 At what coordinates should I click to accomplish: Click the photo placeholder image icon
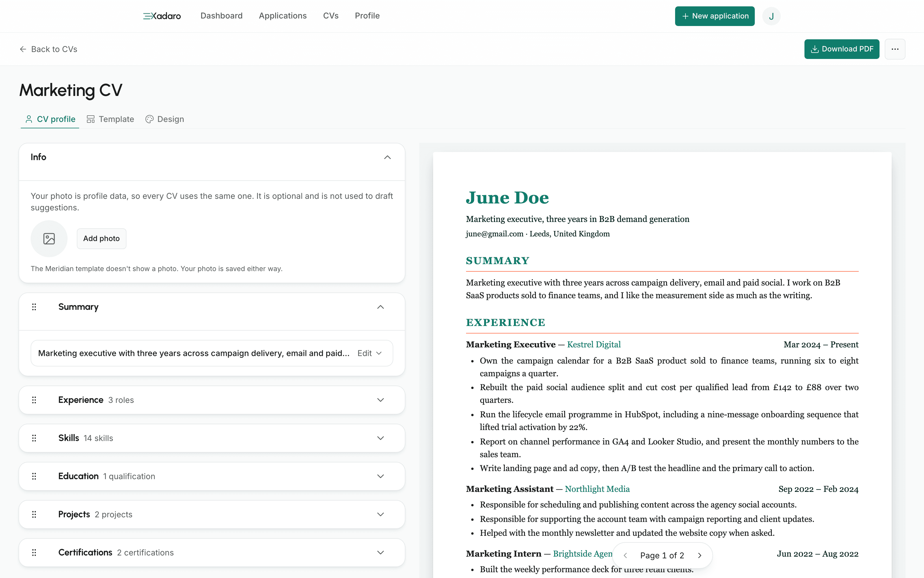(x=49, y=238)
